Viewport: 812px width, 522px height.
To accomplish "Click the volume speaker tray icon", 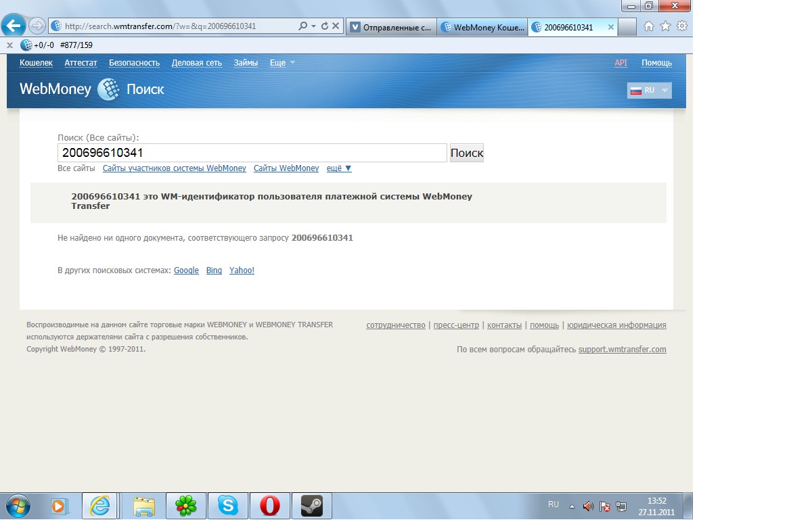I will point(588,506).
